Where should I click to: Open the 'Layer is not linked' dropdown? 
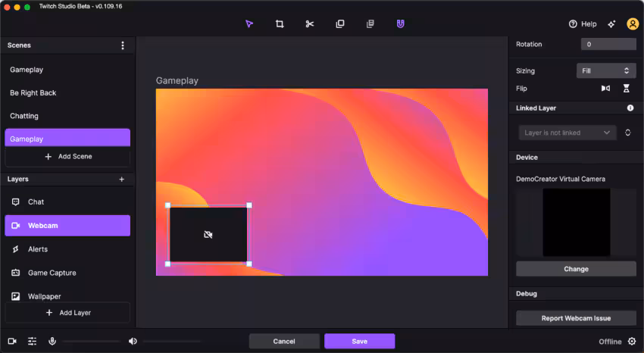pos(567,133)
